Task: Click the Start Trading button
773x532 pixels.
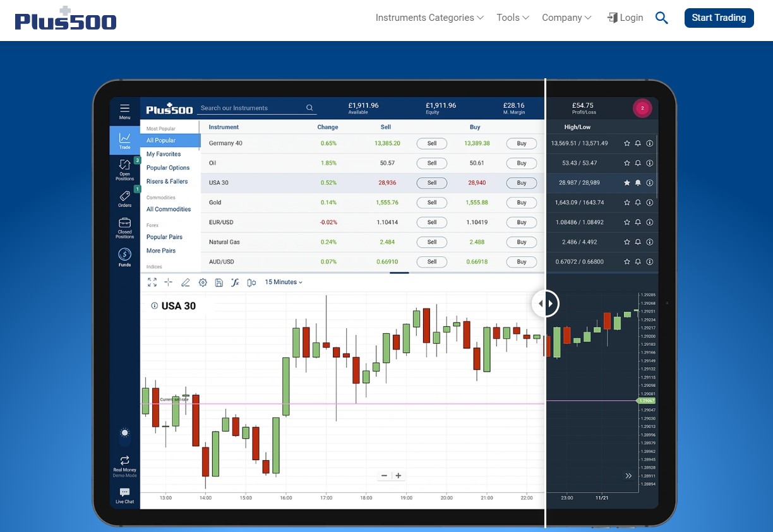Action: tap(719, 18)
